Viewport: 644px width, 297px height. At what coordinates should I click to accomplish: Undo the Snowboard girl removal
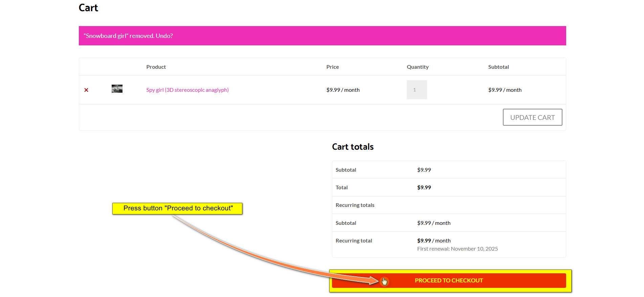(164, 36)
